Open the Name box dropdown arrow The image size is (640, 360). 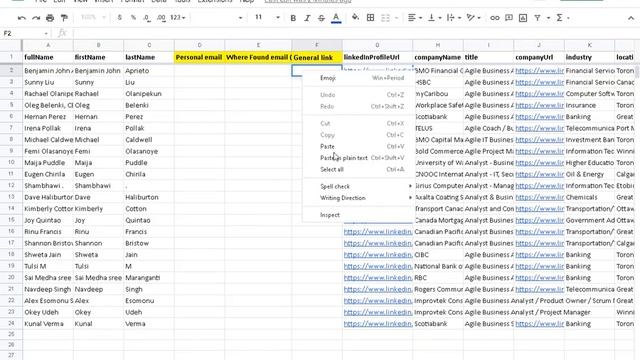[46, 33]
